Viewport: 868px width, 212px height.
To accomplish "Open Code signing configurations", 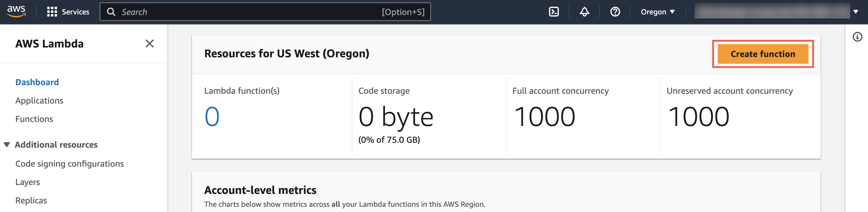I will click(69, 164).
